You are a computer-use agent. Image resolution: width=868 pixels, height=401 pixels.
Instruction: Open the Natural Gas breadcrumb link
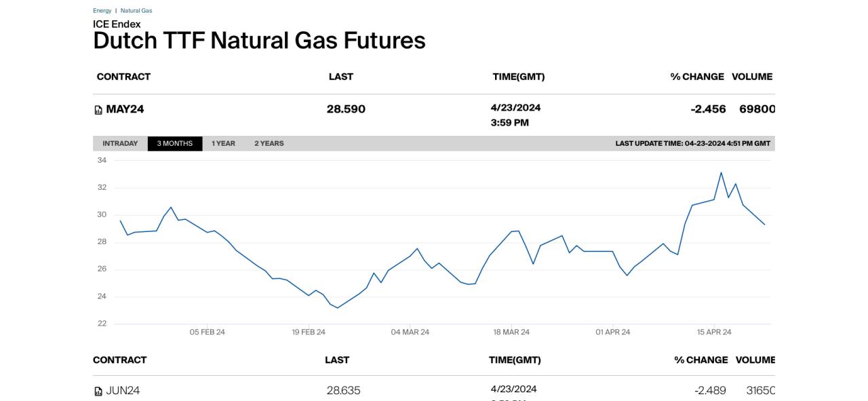(136, 11)
